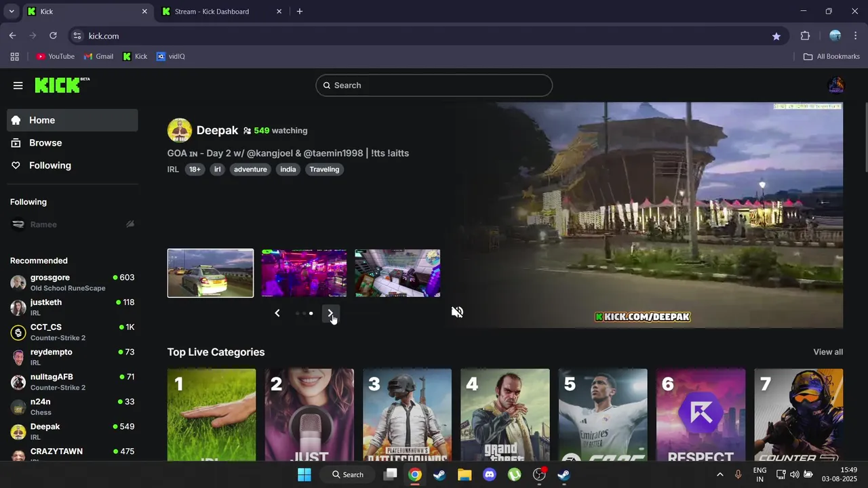Reload the current page
This screenshot has height=488, width=868.
tap(53, 36)
